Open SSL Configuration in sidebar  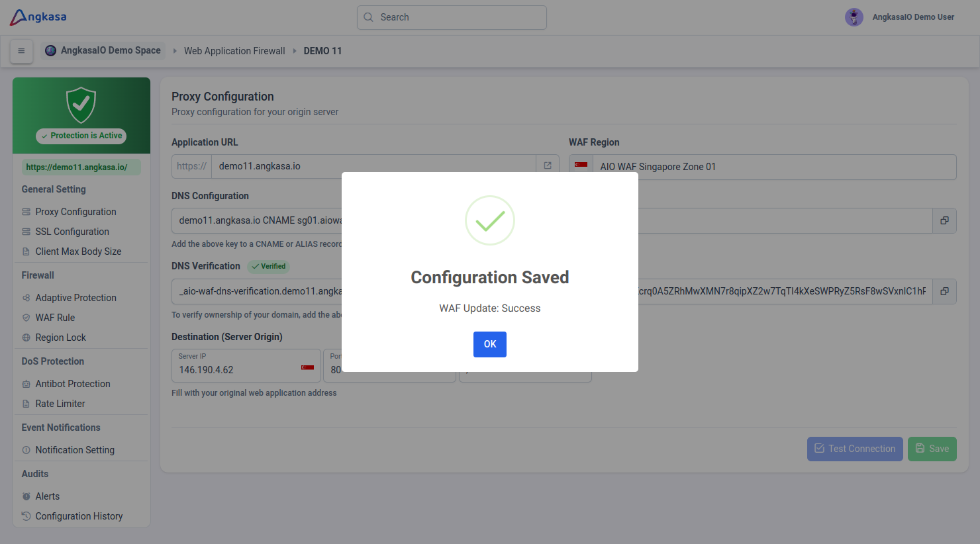click(x=72, y=232)
